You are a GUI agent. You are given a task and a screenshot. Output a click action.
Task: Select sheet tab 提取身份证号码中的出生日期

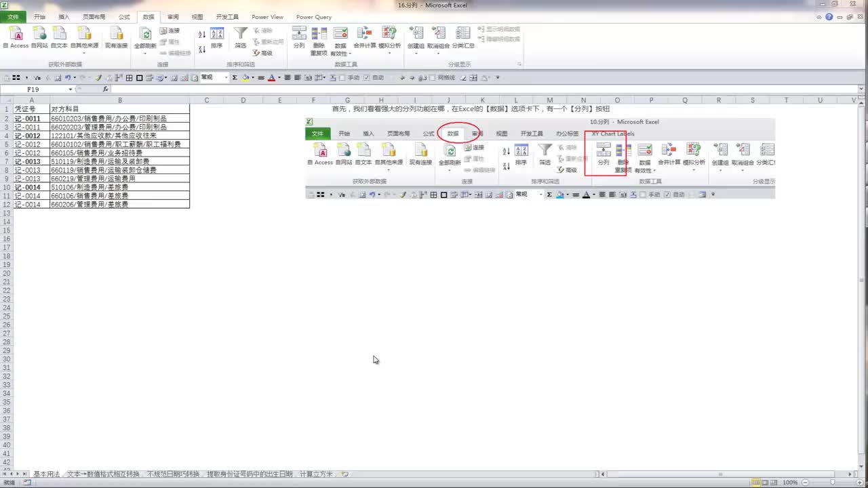tap(250, 474)
